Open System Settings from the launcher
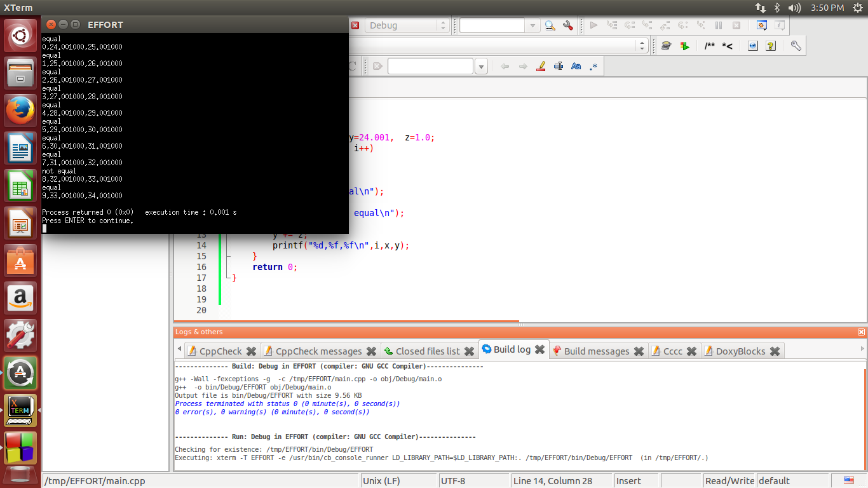The width and height of the screenshot is (868, 488). point(21,335)
